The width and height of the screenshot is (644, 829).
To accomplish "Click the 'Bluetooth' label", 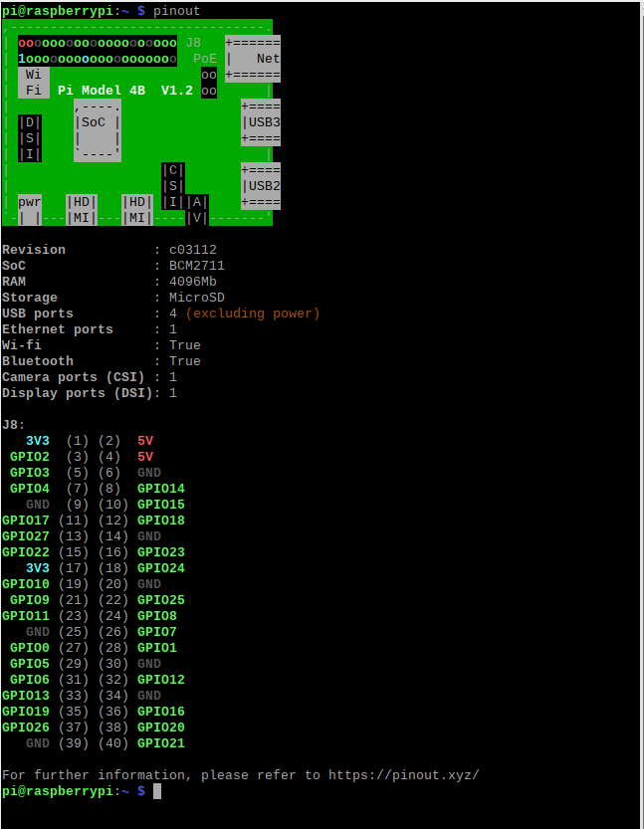I will 38,361.
